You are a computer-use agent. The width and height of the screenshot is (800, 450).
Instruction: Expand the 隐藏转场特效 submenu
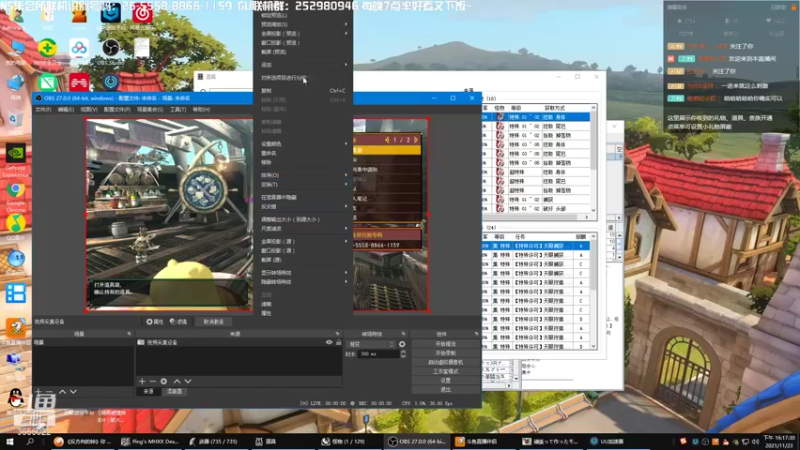click(x=303, y=282)
